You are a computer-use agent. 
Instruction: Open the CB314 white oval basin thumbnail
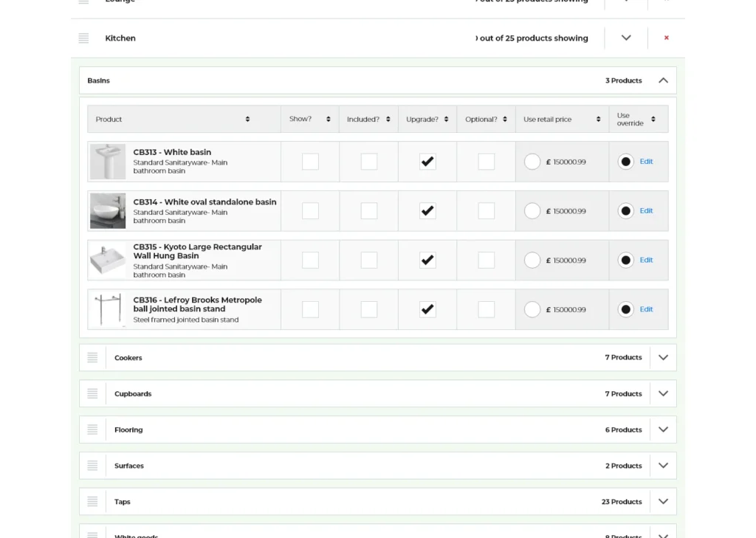pos(108,211)
